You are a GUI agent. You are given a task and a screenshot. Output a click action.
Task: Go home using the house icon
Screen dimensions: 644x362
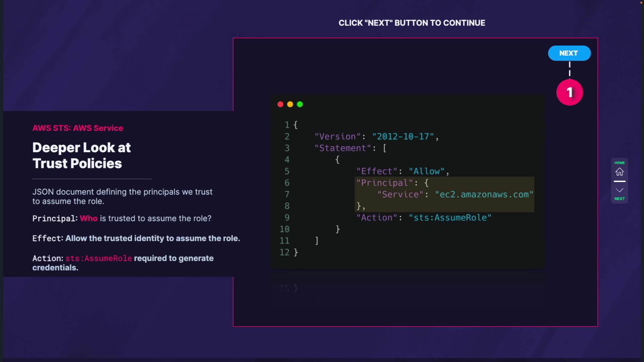(x=619, y=172)
